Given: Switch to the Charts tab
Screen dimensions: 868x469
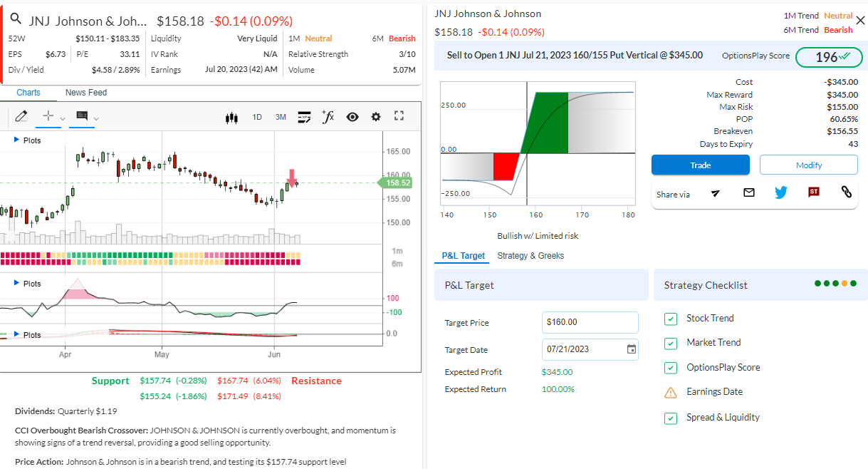Looking at the screenshot, I should tap(28, 93).
